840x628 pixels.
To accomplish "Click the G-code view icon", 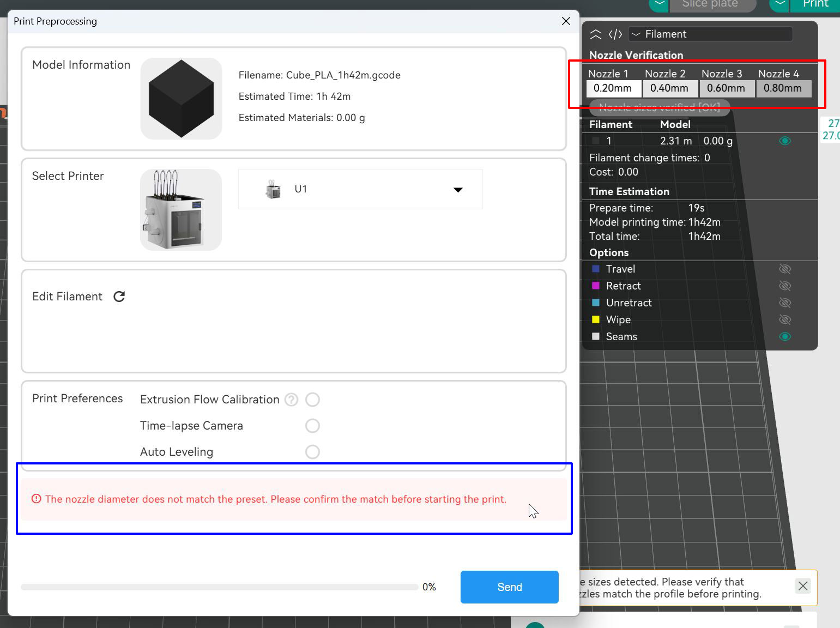I will [x=615, y=34].
